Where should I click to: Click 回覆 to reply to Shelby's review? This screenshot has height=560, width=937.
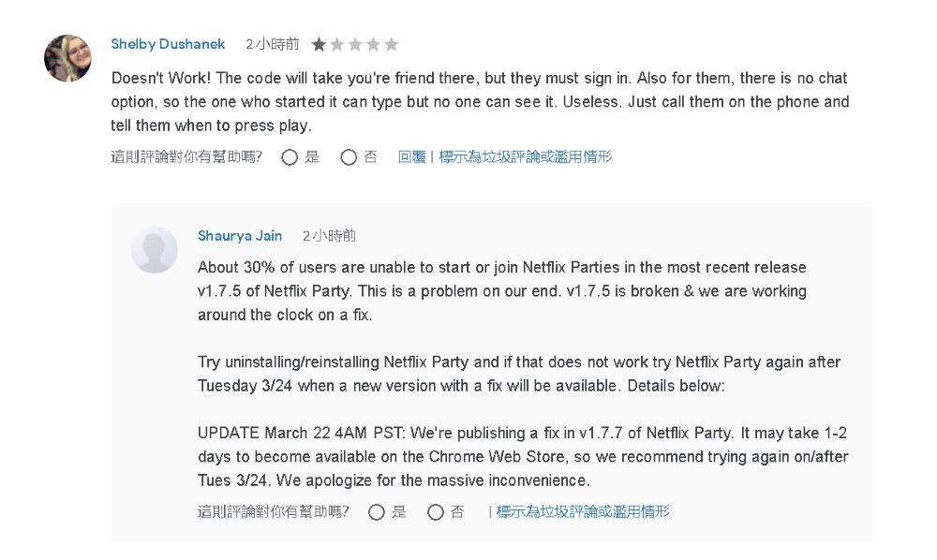pos(411,157)
